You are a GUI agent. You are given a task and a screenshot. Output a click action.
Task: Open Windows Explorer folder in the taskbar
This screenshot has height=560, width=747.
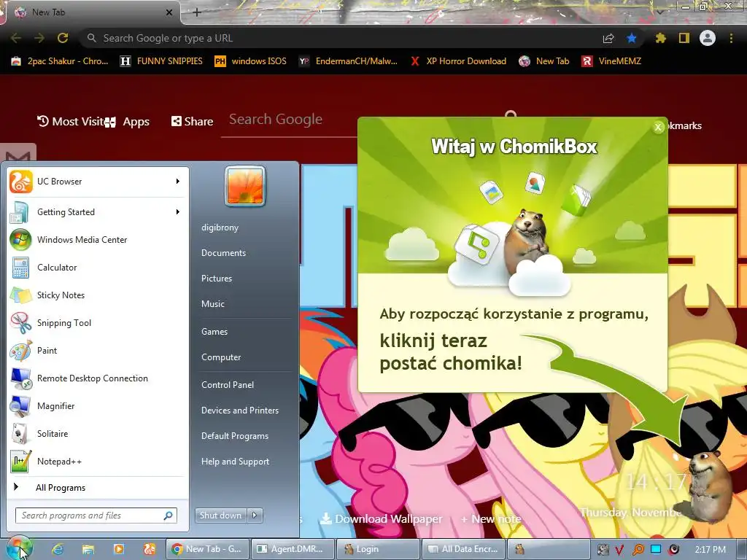[88, 549]
